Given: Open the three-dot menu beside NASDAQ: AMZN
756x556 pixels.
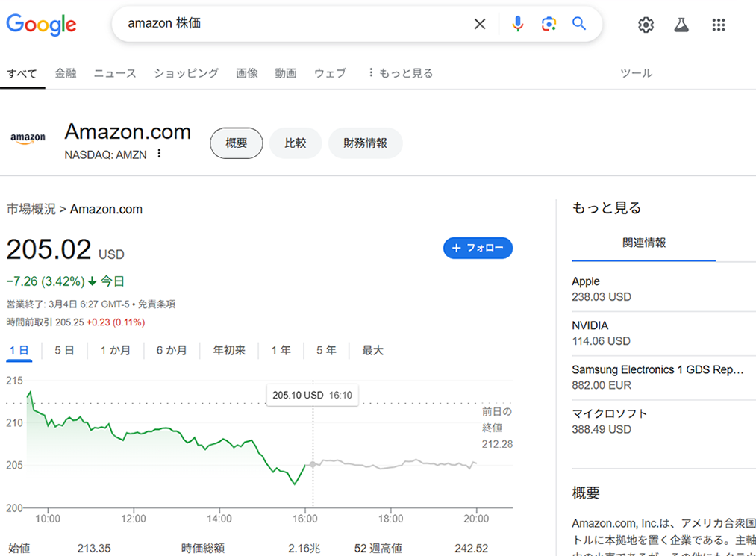Looking at the screenshot, I should coord(159,154).
